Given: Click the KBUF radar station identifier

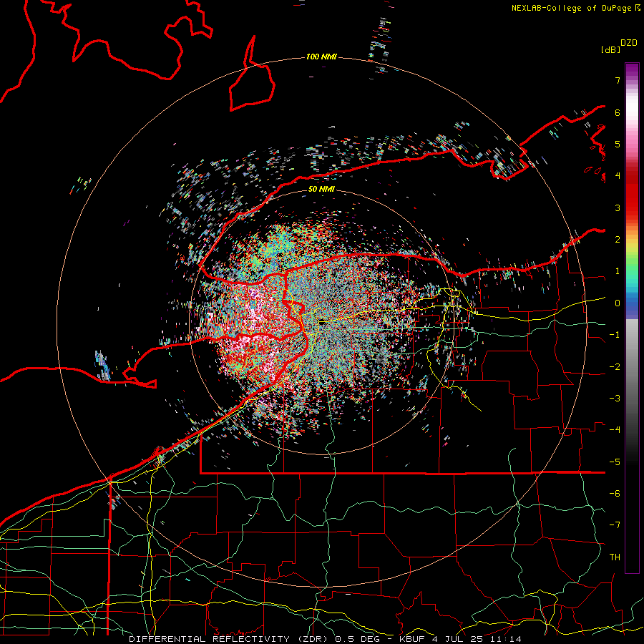Looking at the screenshot, I should (x=412, y=639).
